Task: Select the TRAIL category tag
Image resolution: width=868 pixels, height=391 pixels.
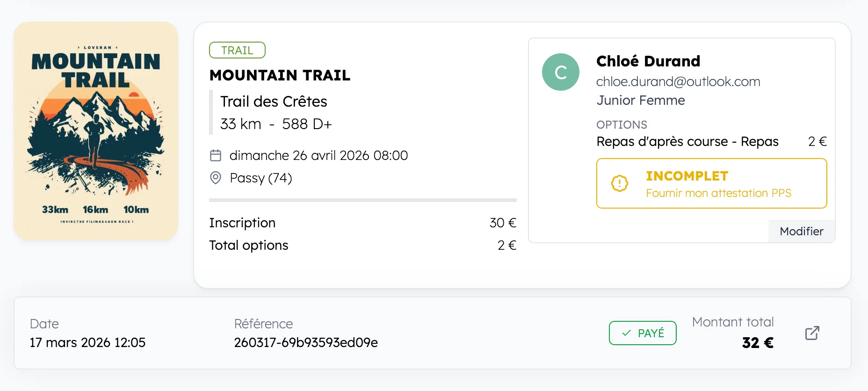Action: pyautogui.click(x=237, y=50)
